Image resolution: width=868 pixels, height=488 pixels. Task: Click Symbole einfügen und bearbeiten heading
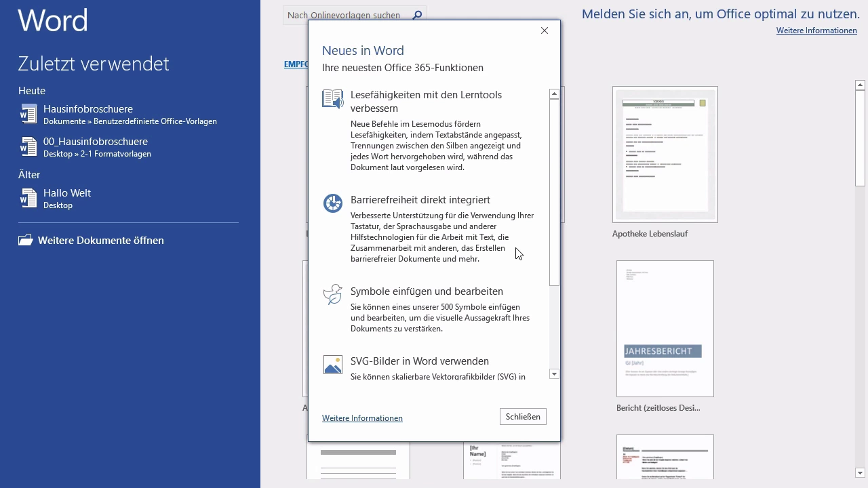point(427,291)
